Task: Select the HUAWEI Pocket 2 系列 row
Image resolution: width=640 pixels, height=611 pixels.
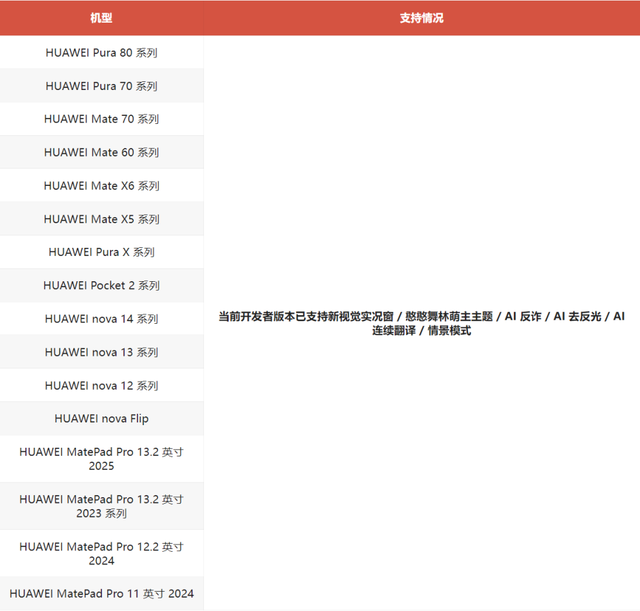Action: (101, 285)
